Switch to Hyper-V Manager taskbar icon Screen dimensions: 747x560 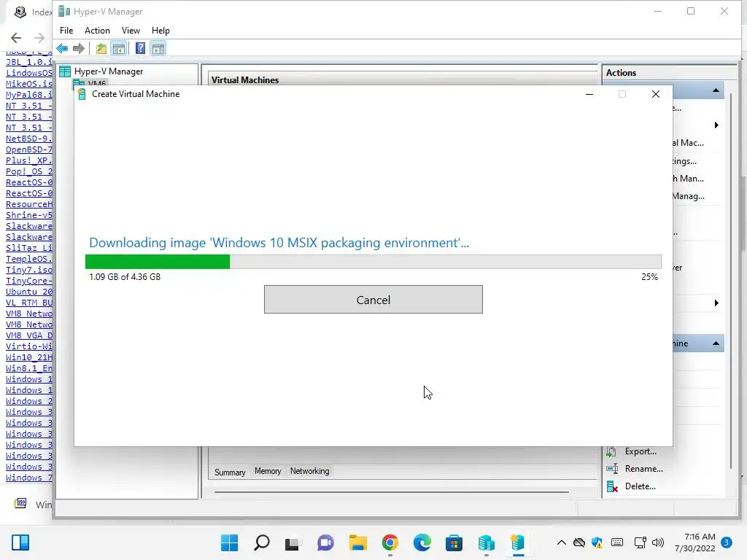click(486, 542)
